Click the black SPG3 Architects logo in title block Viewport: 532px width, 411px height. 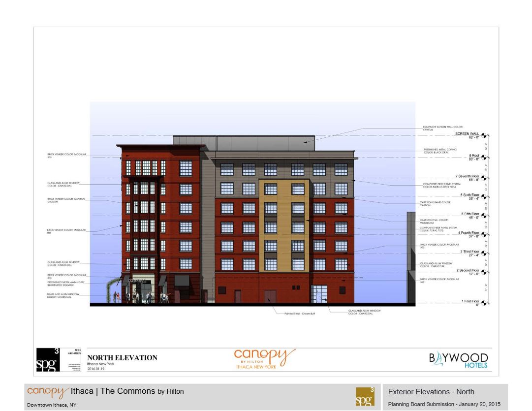[48, 360]
